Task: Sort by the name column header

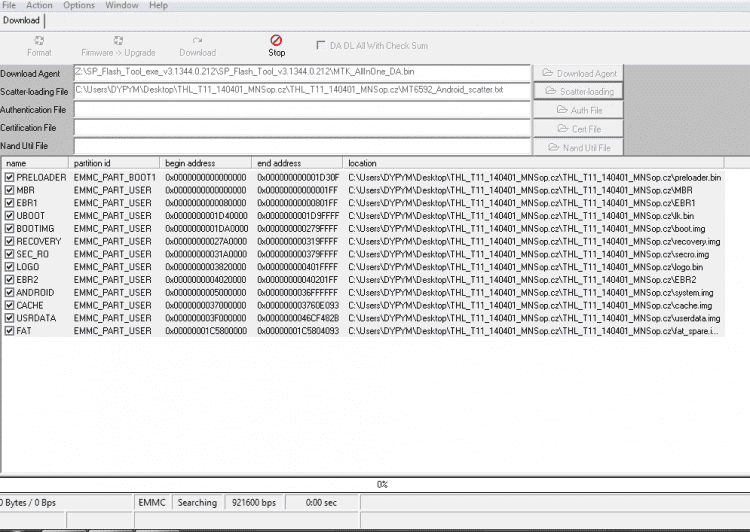Action: tap(35, 163)
